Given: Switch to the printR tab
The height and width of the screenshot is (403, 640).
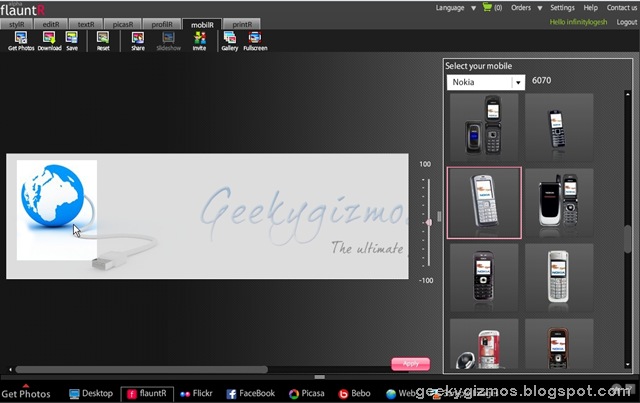Looking at the screenshot, I should click(x=242, y=24).
